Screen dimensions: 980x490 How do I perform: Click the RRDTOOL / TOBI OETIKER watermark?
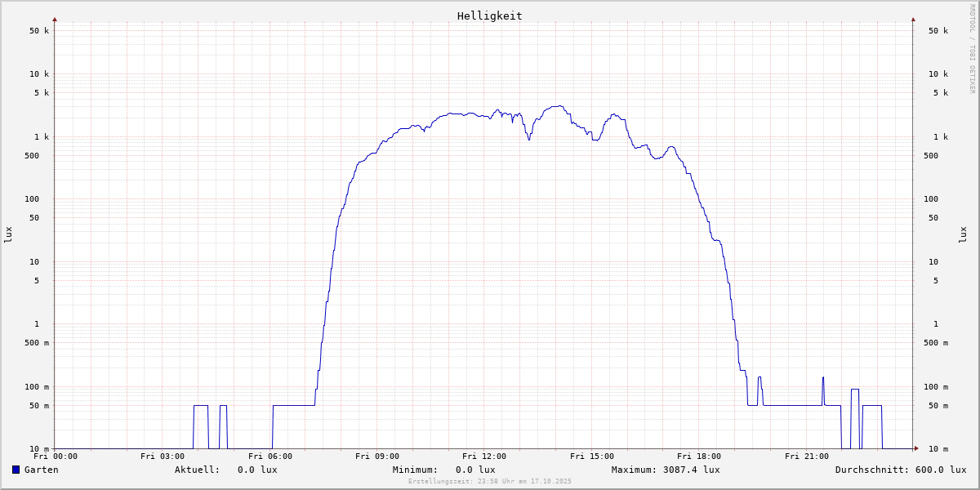[x=972, y=49]
